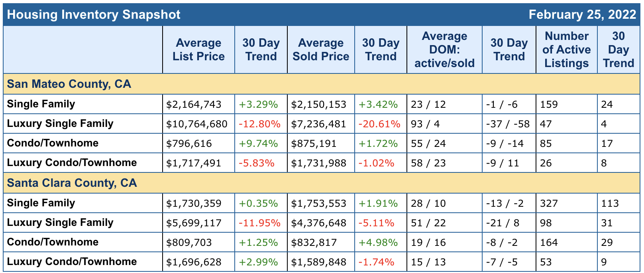Click the -20.61% sold price trend
The image size is (644, 273).
379,124
